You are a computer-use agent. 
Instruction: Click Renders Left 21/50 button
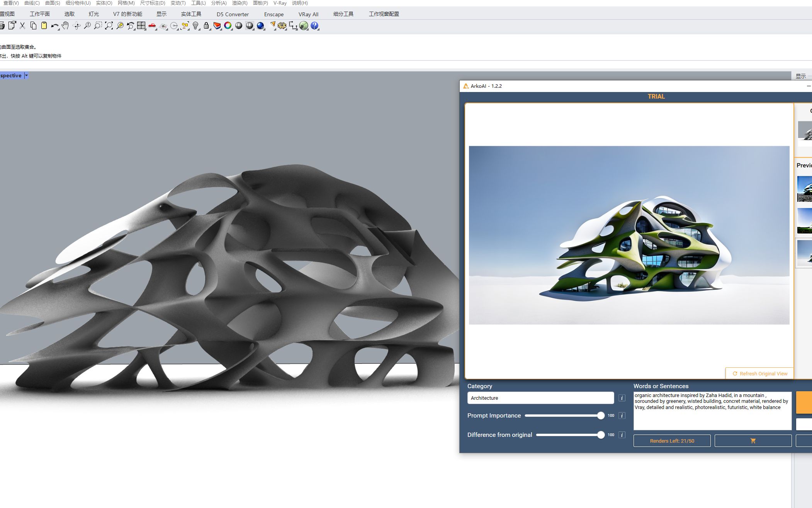672,441
